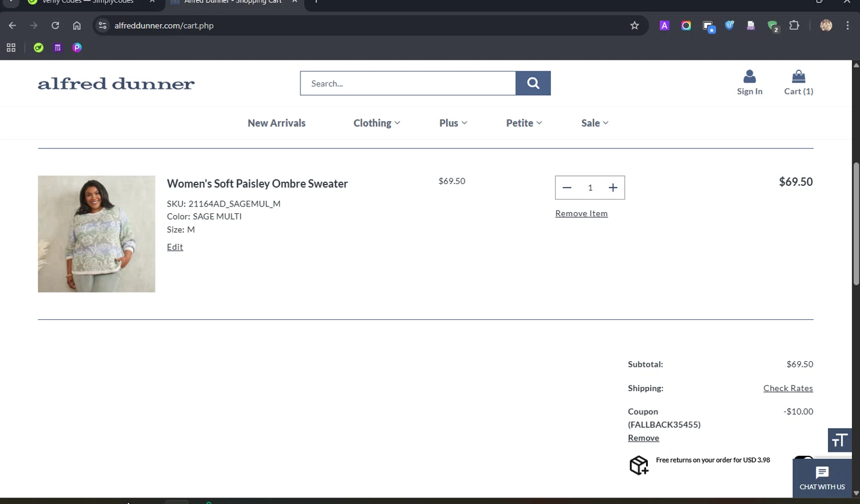Click Check Rates for shipping
Viewport: 860px width, 504px height.
(788, 388)
